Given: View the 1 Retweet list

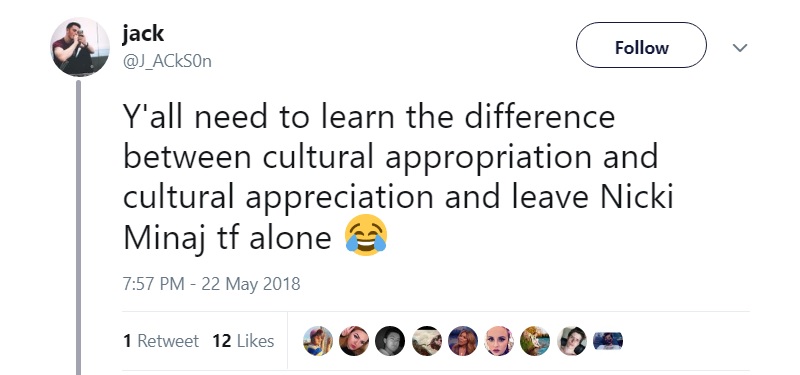Looking at the screenshot, I should click(161, 341).
